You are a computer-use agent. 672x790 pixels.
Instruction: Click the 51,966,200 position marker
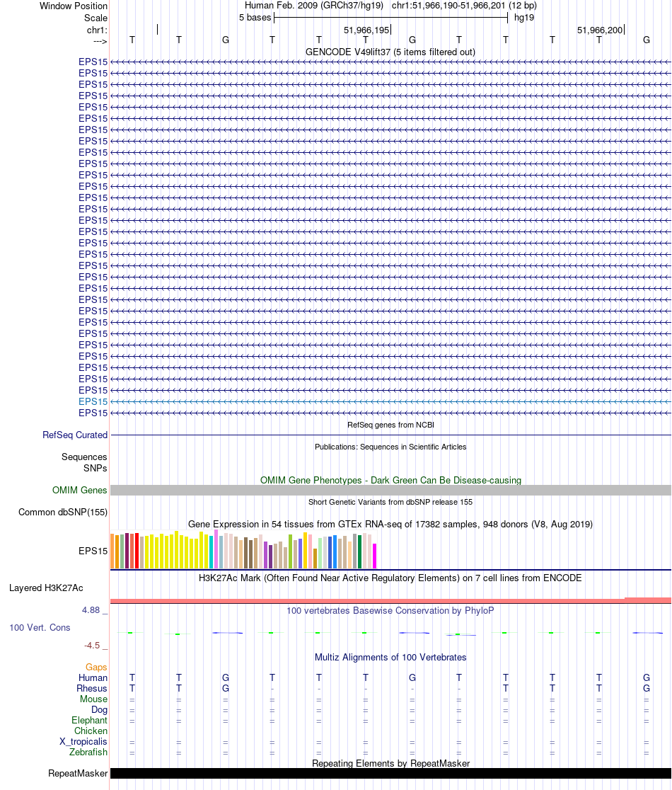(600, 30)
